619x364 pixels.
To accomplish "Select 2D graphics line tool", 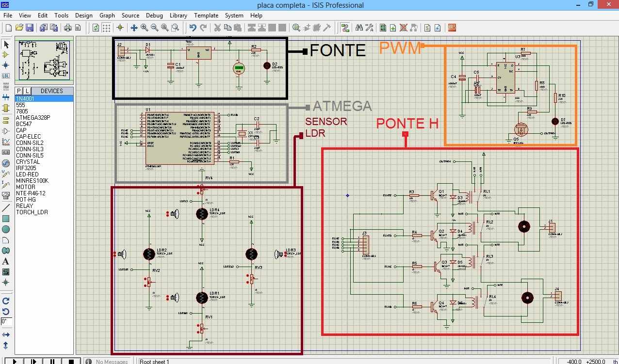I will tap(6, 208).
